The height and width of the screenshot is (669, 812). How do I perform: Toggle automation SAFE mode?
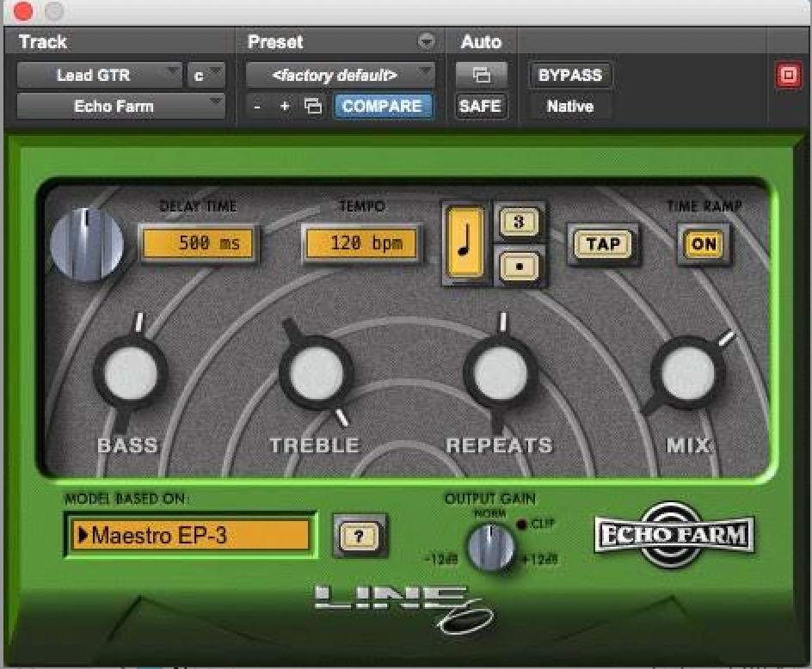tap(481, 106)
